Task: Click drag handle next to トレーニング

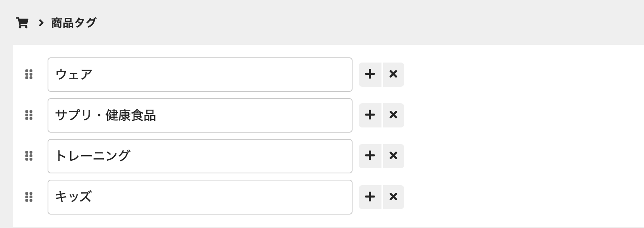Action: 29,156
